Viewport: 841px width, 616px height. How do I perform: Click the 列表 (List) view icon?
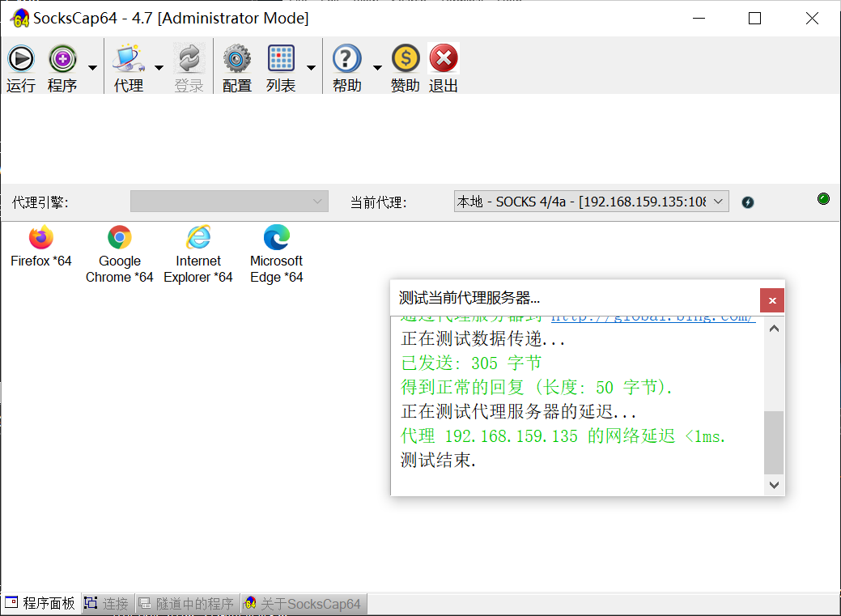pos(281,58)
